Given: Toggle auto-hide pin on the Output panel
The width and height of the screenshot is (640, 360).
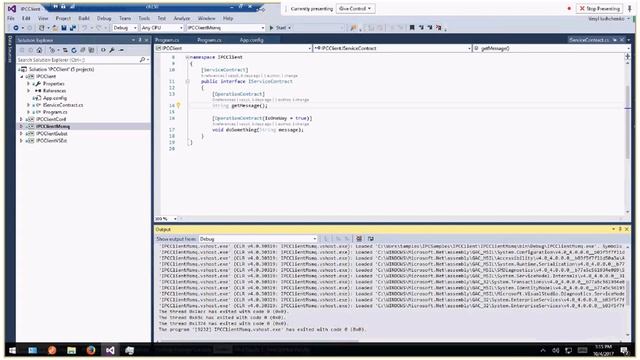Looking at the screenshot, I should click(620, 229).
